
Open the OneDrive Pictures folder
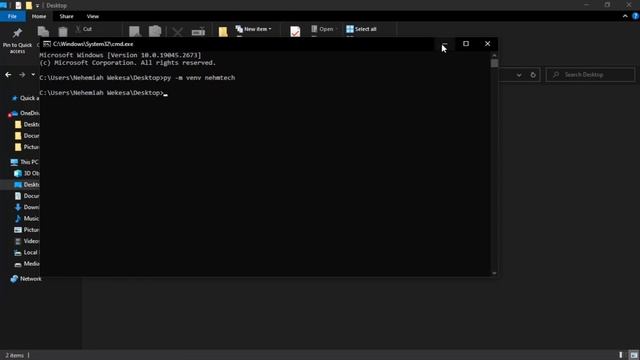[27, 147]
